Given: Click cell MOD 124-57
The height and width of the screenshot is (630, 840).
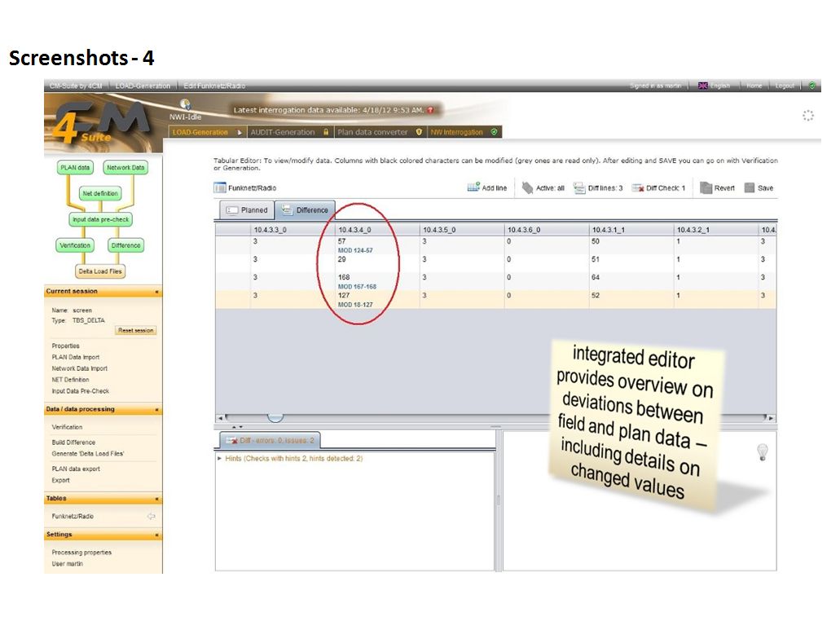Looking at the screenshot, I should tap(355, 250).
